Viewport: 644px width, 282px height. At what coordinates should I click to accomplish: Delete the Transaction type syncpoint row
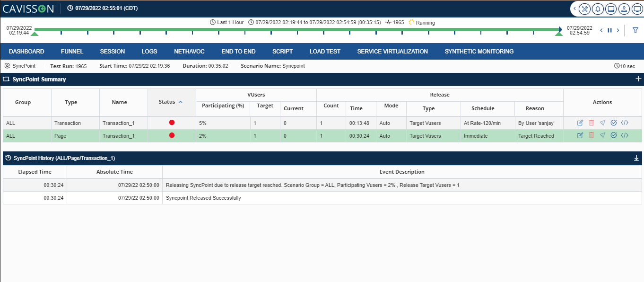[592, 123]
